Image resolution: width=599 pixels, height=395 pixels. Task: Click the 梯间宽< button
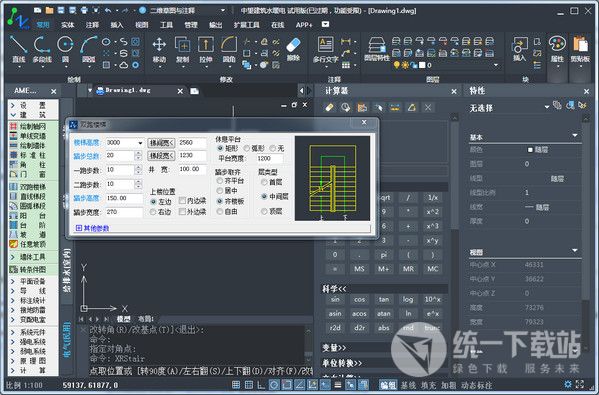[162, 143]
